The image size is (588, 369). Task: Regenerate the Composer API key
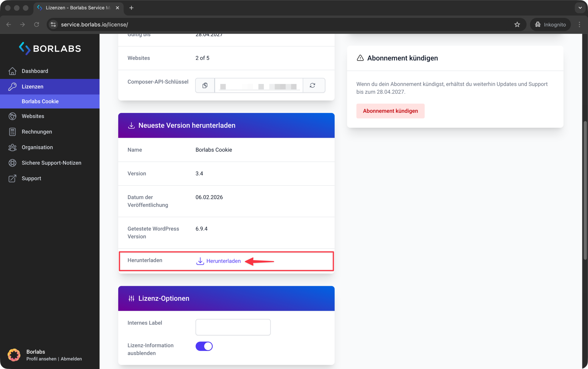pos(312,85)
